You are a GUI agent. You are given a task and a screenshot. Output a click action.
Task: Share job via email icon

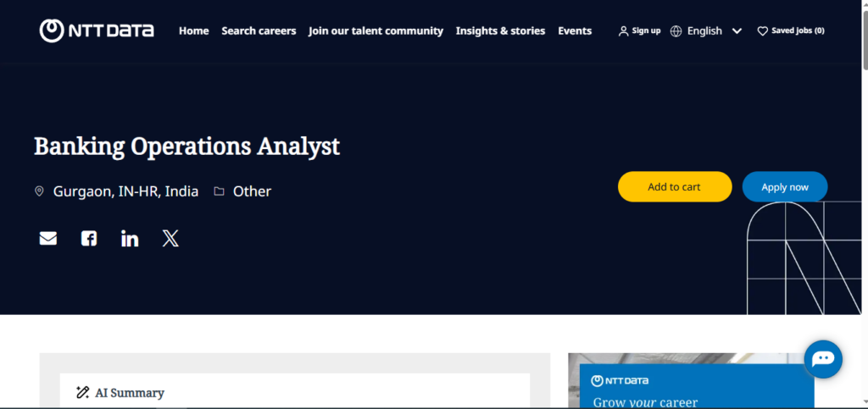[x=48, y=238]
